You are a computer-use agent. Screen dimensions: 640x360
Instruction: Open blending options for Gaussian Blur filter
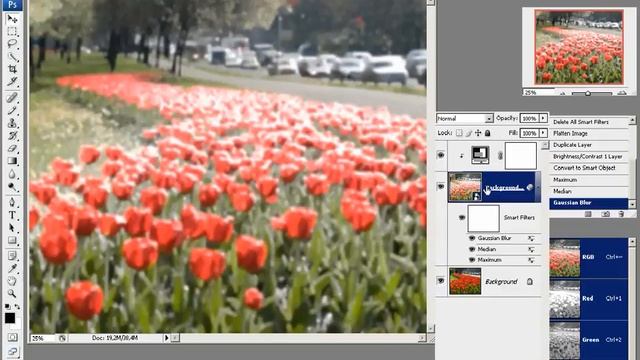pos(531,238)
